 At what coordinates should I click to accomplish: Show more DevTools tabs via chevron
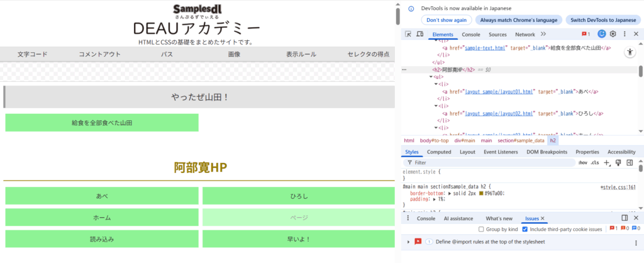(543, 34)
